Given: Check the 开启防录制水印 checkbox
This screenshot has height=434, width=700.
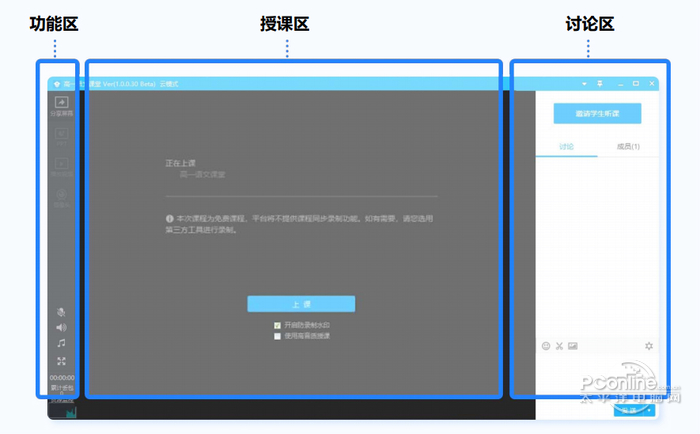Looking at the screenshot, I should [277, 325].
